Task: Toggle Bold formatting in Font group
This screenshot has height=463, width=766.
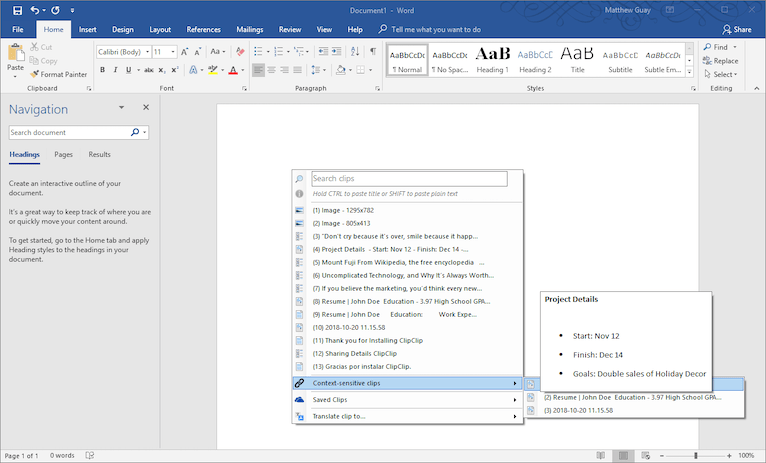Action: [102, 70]
